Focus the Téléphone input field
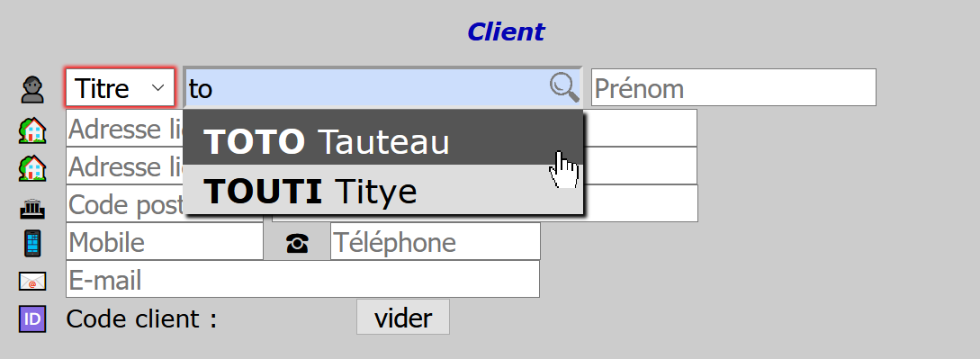 point(435,242)
